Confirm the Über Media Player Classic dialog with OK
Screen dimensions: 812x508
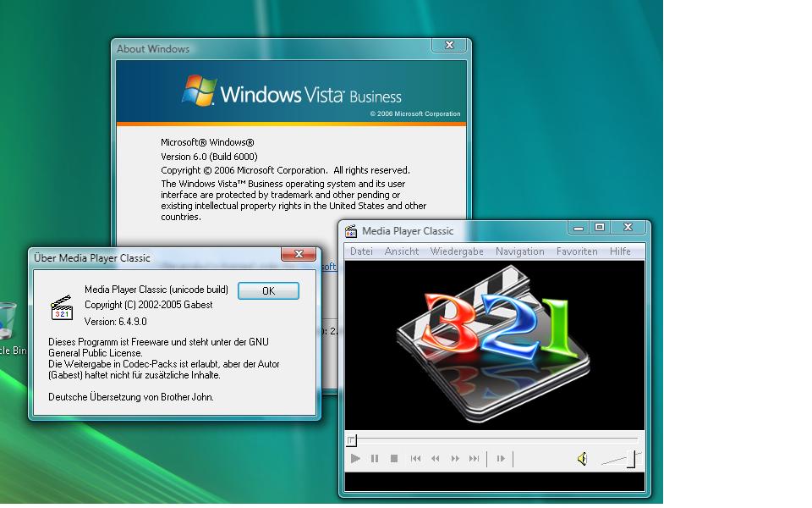pyautogui.click(x=268, y=290)
